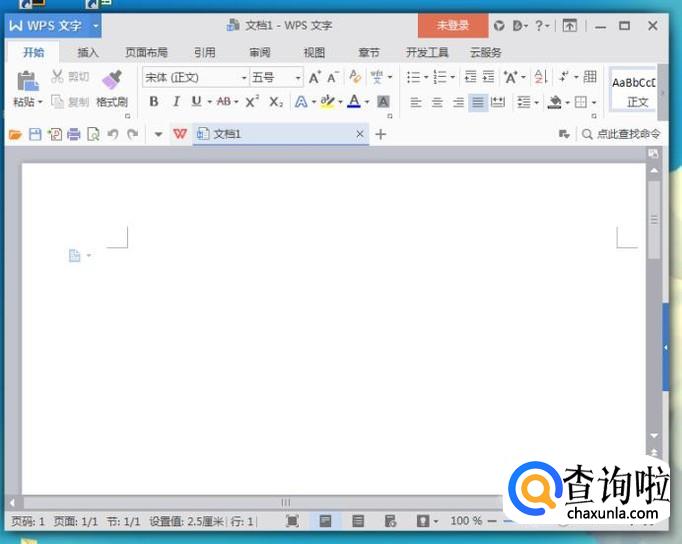Apply superscript X² formatting

(x=252, y=102)
